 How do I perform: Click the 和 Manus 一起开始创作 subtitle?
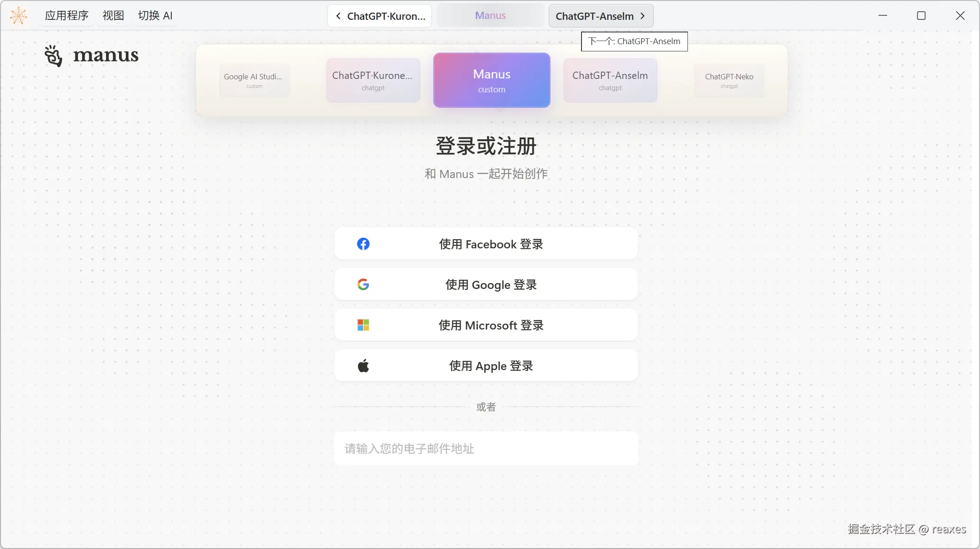486,174
